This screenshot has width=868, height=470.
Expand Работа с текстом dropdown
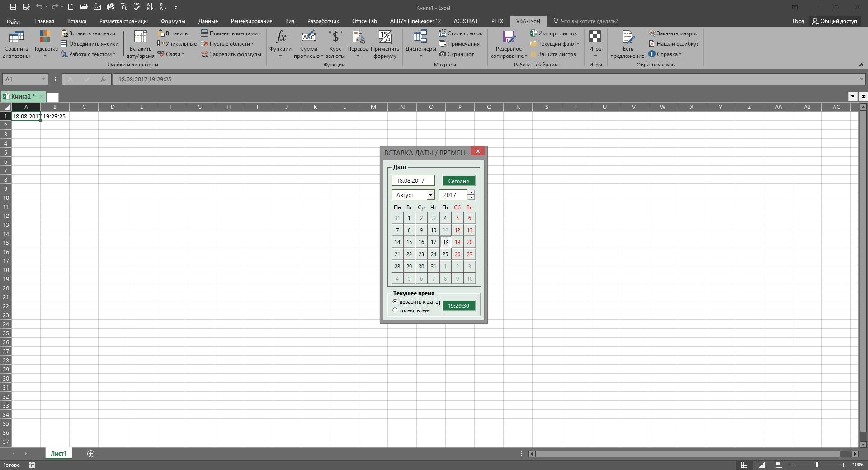coord(88,54)
